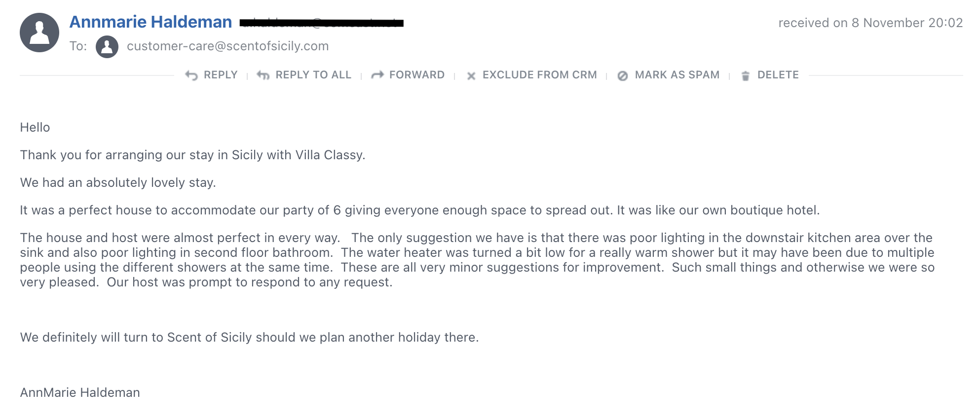Viewport: 980px width, 420px height.
Task: Open sender name Annmarie Haldeman
Action: click(x=151, y=22)
